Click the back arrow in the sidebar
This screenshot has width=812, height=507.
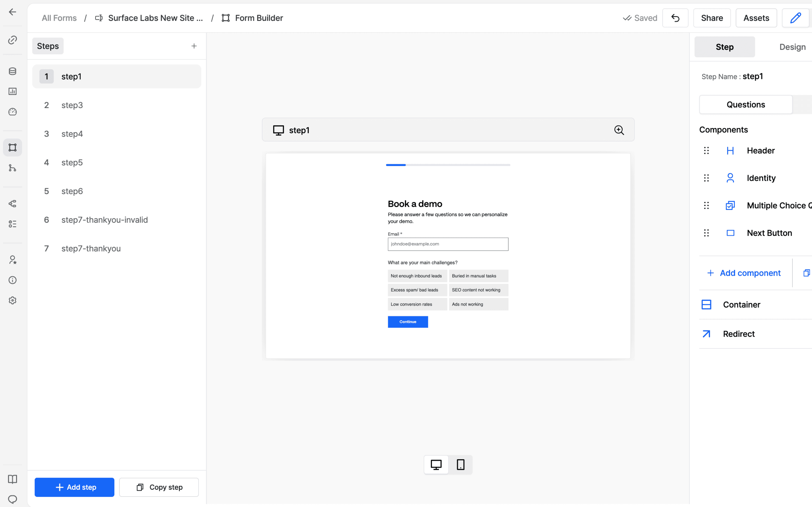12,12
